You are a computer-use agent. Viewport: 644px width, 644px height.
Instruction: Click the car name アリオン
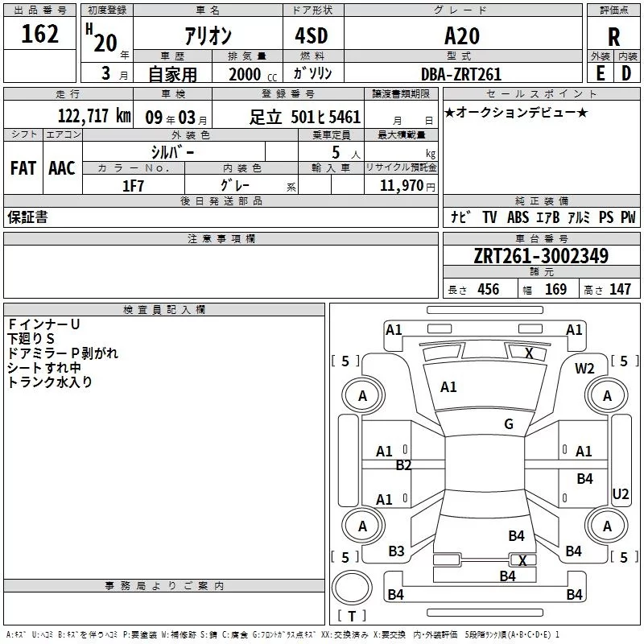coord(208,35)
